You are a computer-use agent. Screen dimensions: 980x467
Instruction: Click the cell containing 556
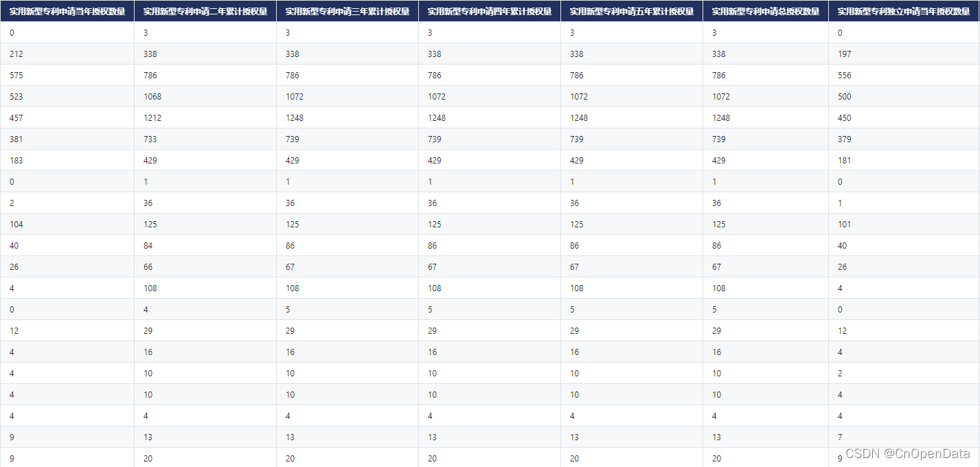[904, 75]
